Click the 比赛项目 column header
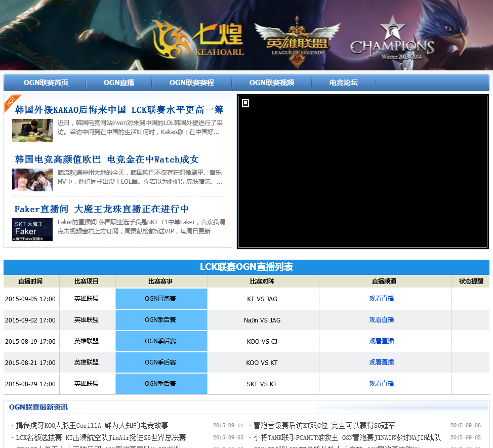 point(87,281)
